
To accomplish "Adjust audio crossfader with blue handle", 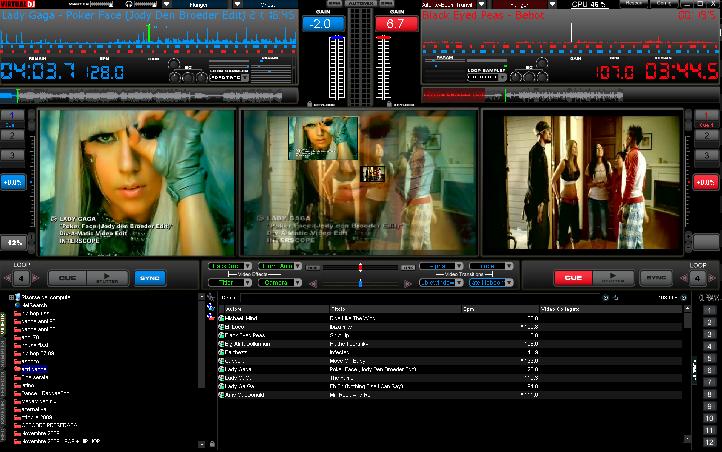I will click(360, 283).
